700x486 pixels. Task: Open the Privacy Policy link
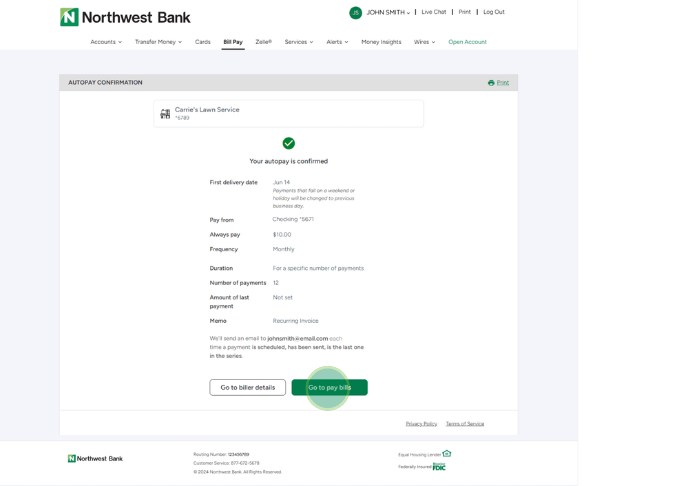point(421,424)
